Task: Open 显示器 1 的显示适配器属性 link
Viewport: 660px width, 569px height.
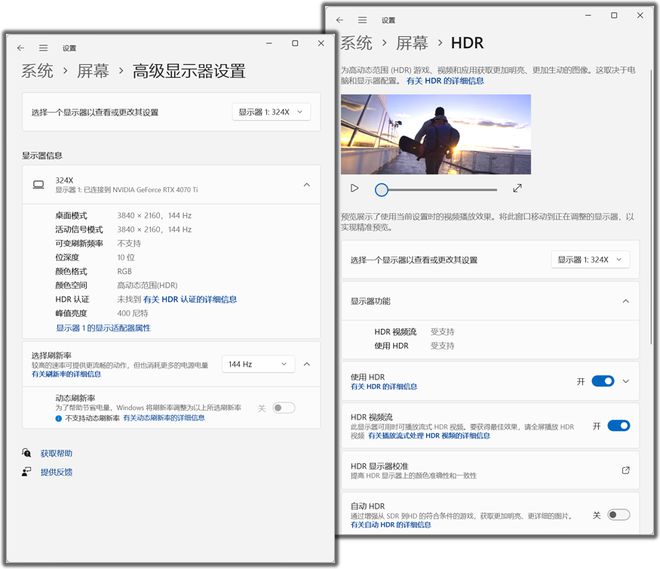Action: tap(103, 327)
